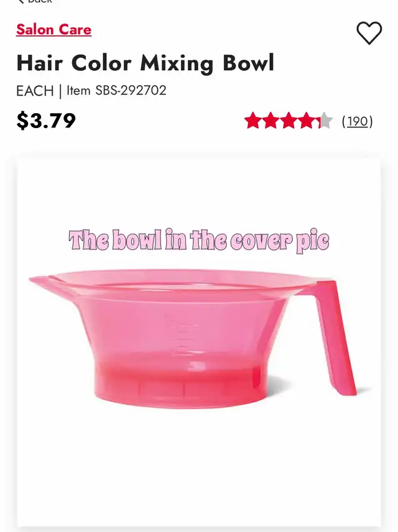Click the "The bowl in the cover pic" caption
398x532 pixels.
[199, 241]
